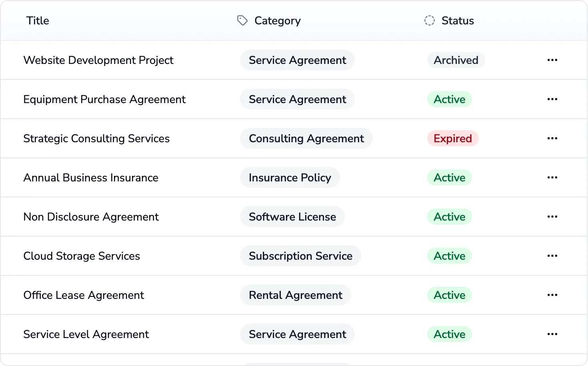This screenshot has height=366, width=588.
Task: Open actions menu for Annual Business Insurance
Action: pos(552,177)
